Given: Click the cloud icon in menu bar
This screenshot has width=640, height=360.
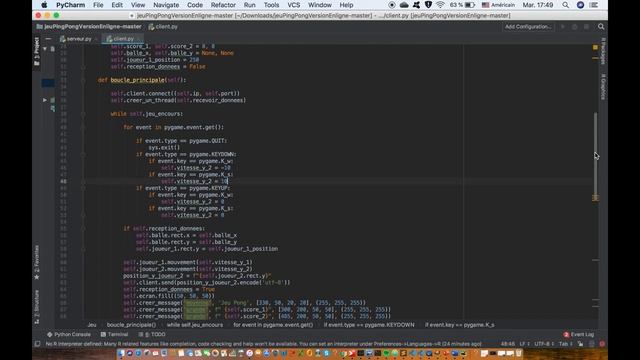Looking at the screenshot, I should [x=404, y=5].
